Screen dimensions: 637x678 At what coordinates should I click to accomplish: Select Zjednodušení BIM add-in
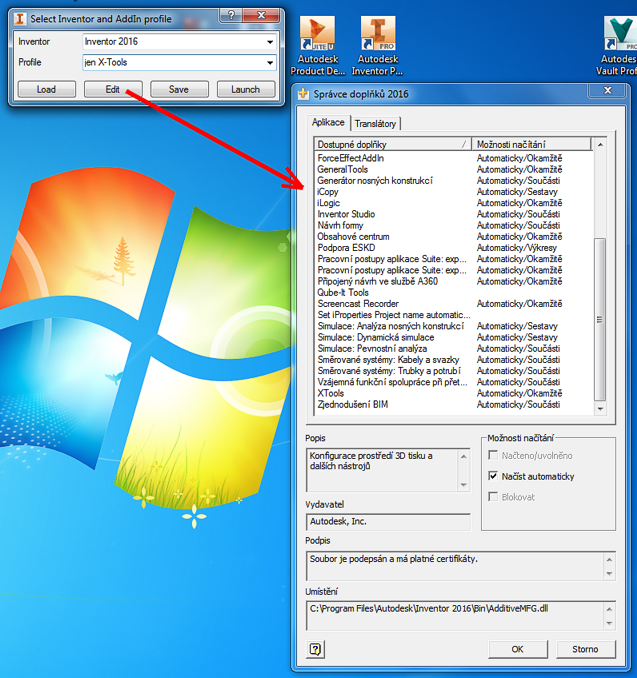pos(454,405)
